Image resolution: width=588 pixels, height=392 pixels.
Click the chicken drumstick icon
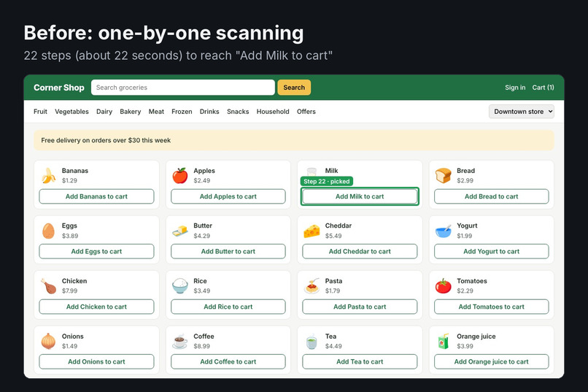tap(48, 286)
